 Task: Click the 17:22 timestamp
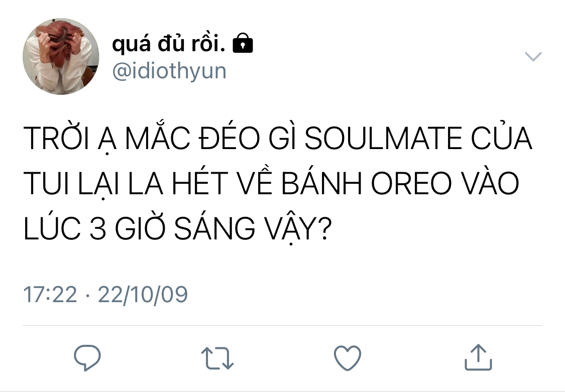(x=50, y=295)
